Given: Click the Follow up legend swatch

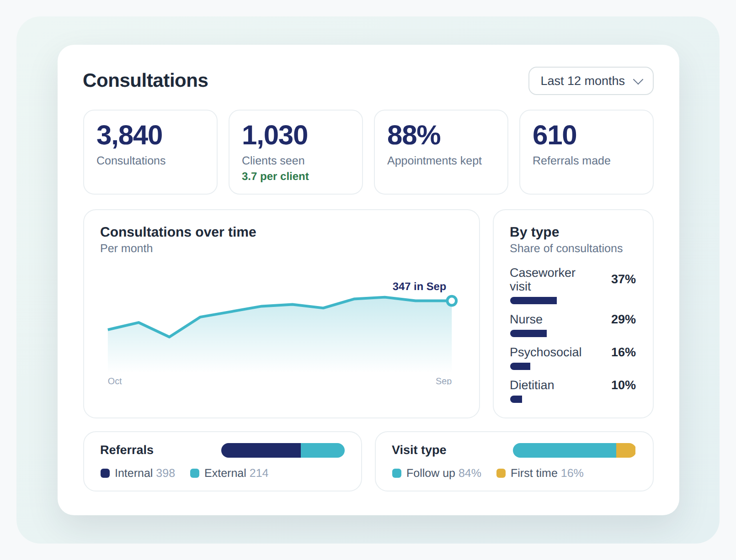Looking at the screenshot, I should 397,473.
